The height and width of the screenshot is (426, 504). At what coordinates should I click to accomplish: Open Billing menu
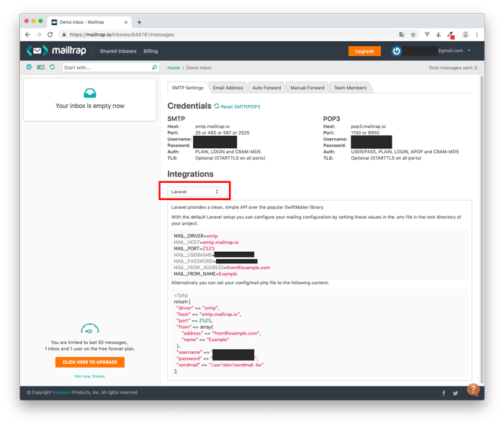pos(150,51)
